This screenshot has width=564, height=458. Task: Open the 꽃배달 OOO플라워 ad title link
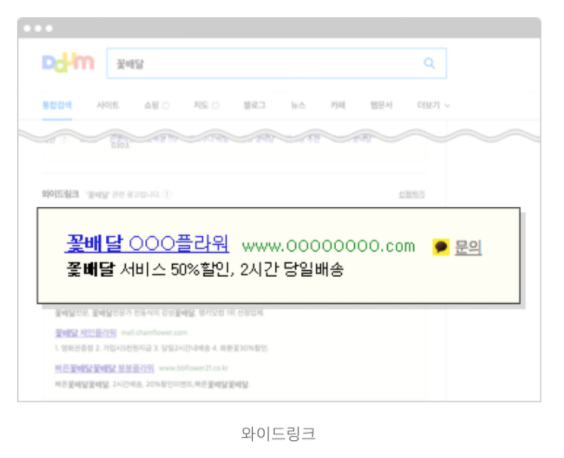point(147,244)
